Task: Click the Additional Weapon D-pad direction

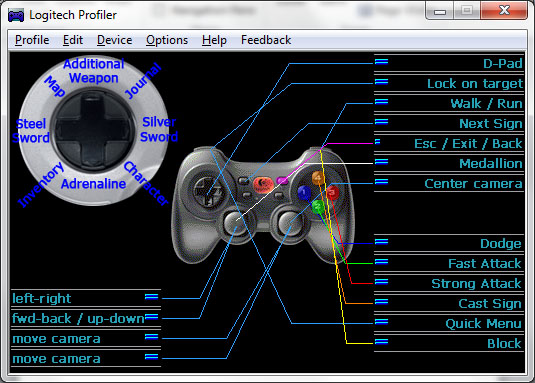Action: 94,71
